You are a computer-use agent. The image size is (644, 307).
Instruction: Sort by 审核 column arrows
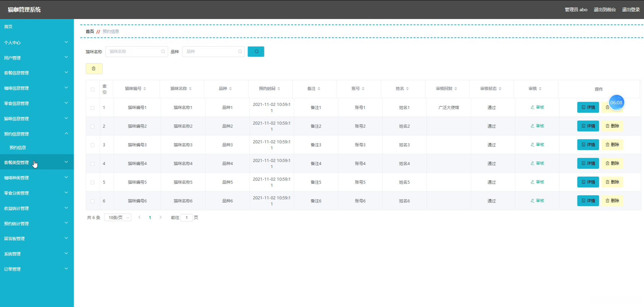540,89
